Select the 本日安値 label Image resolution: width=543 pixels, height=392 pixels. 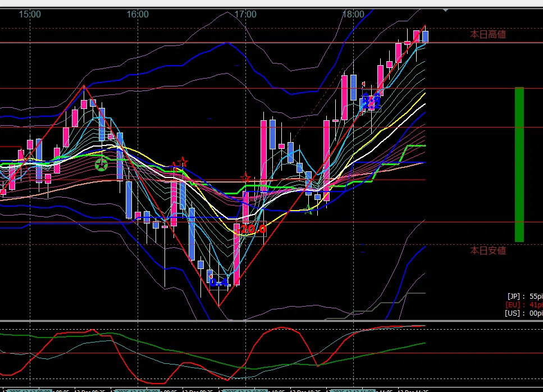click(x=487, y=250)
